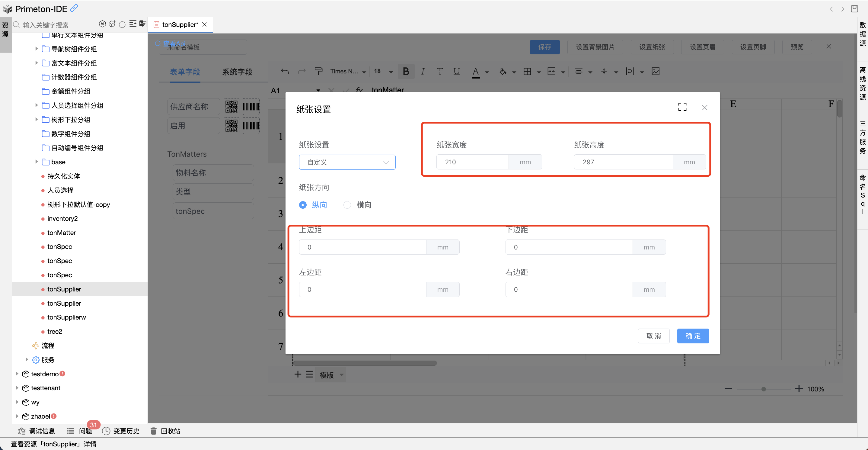This screenshot has width=868, height=450.
Task: Open the 自定义 paper setting dropdown
Action: pyautogui.click(x=347, y=162)
